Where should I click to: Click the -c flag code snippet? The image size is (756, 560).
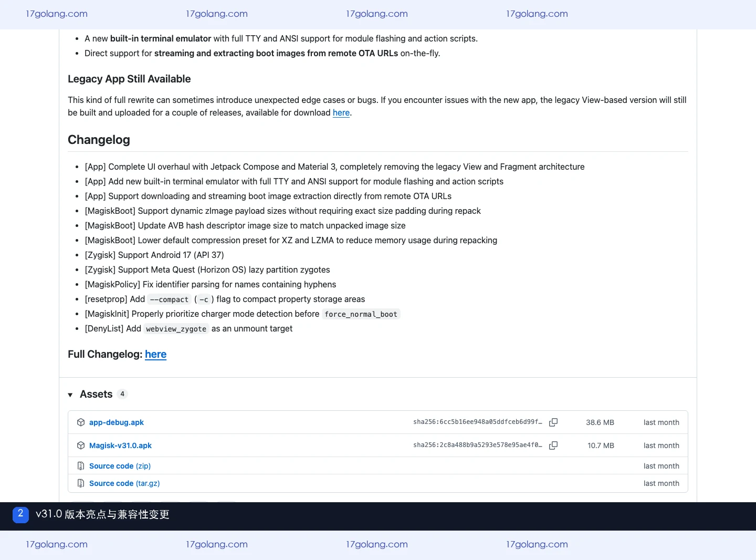pyautogui.click(x=204, y=299)
